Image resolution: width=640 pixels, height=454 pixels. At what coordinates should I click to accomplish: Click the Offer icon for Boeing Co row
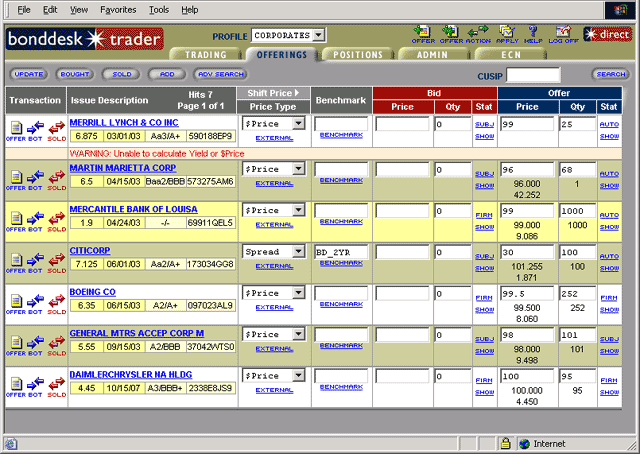[x=16, y=304]
